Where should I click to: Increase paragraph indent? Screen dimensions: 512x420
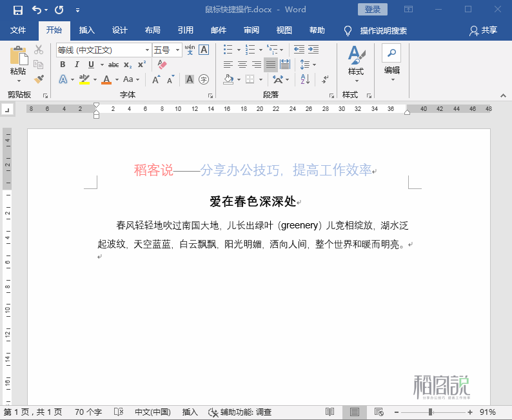pos(313,50)
